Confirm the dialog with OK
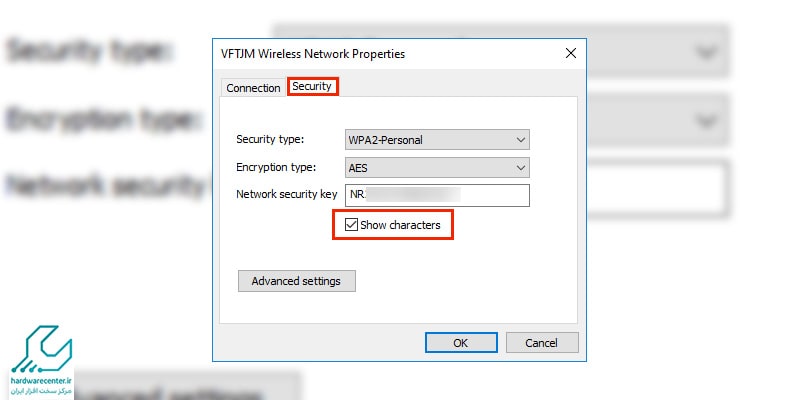The image size is (800, 400). [461, 342]
